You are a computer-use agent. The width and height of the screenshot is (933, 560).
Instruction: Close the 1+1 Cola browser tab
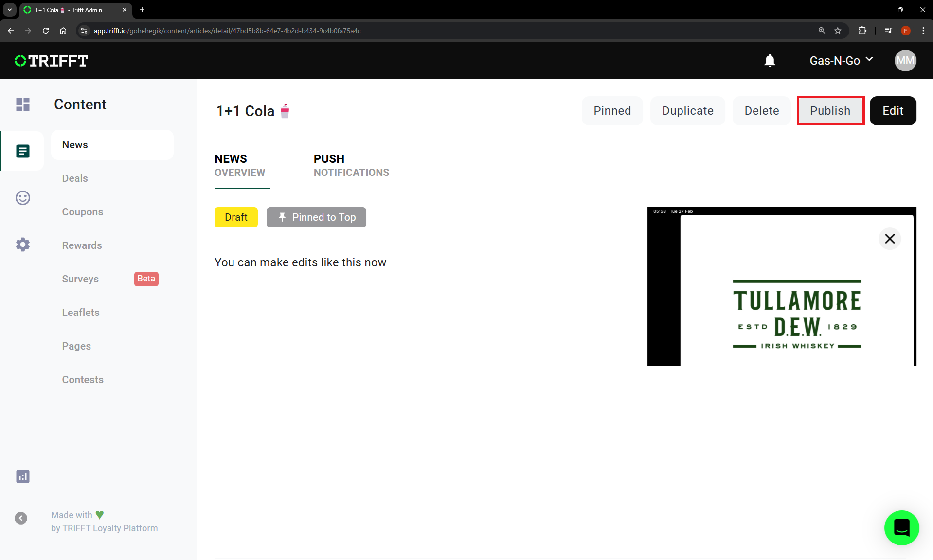coord(125,10)
